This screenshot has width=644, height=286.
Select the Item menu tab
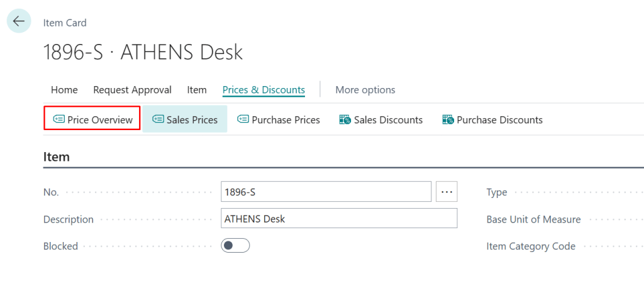click(197, 90)
